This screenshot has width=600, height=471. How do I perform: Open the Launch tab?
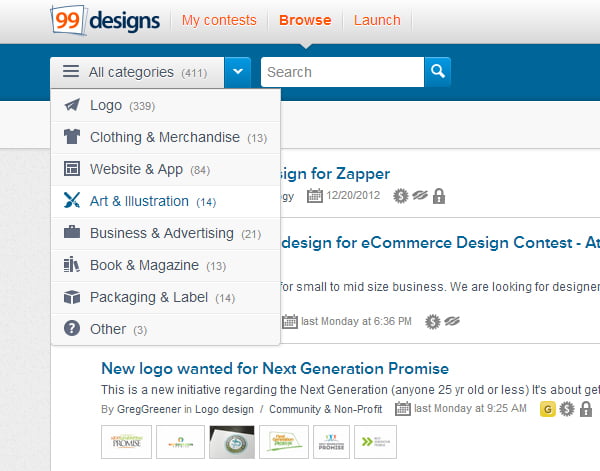click(x=377, y=20)
